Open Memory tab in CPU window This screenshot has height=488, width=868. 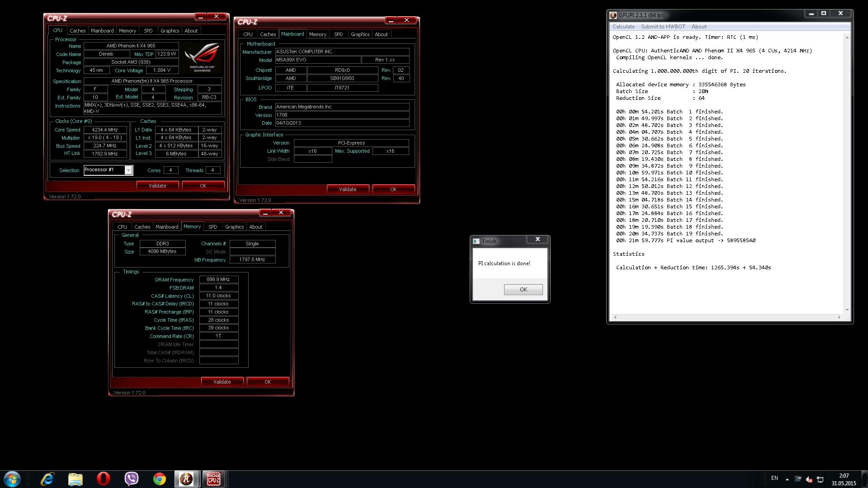point(127,31)
